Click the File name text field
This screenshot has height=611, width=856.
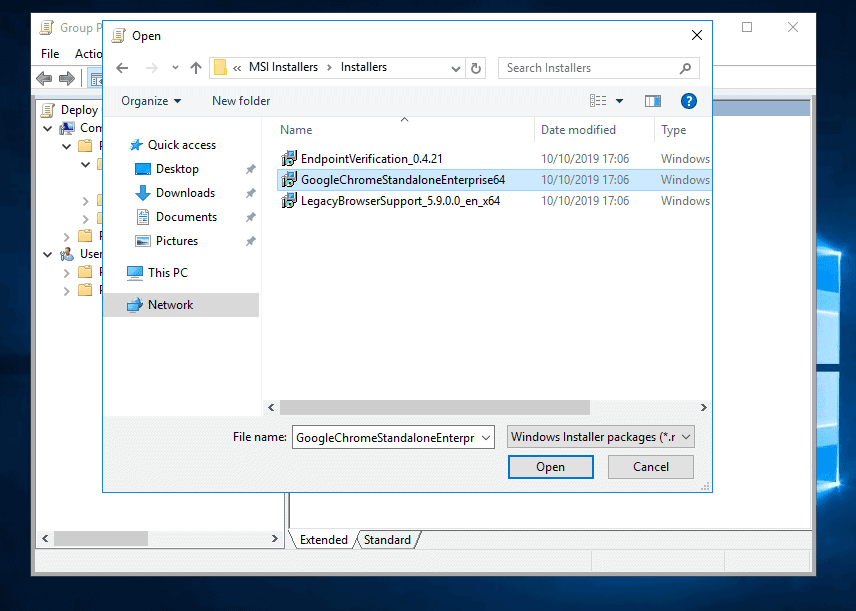tap(386, 437)
